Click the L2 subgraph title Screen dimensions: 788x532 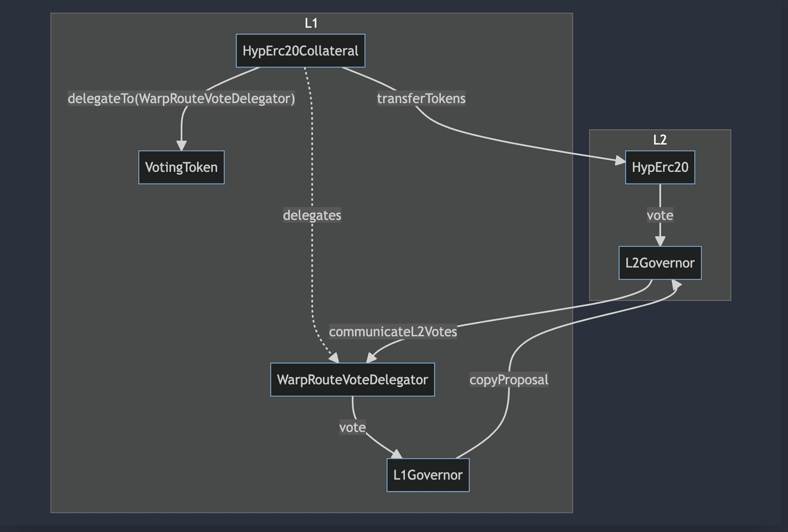660,140
